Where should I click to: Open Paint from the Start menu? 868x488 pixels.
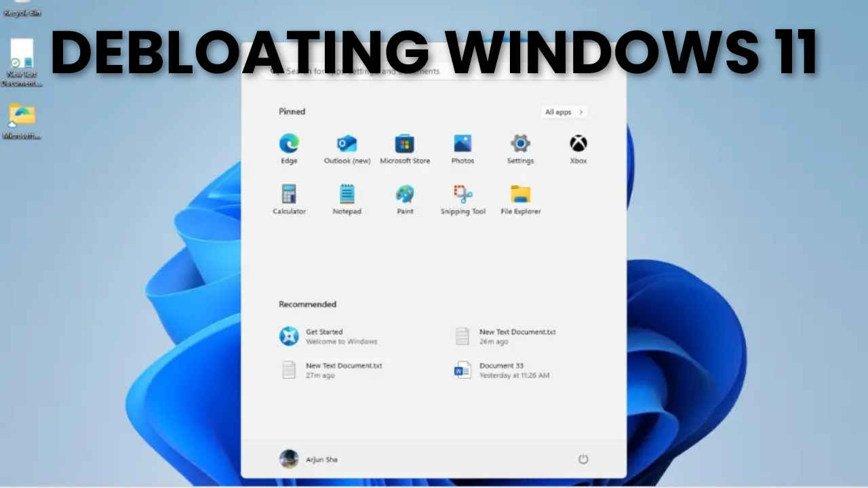coord(405,195)
